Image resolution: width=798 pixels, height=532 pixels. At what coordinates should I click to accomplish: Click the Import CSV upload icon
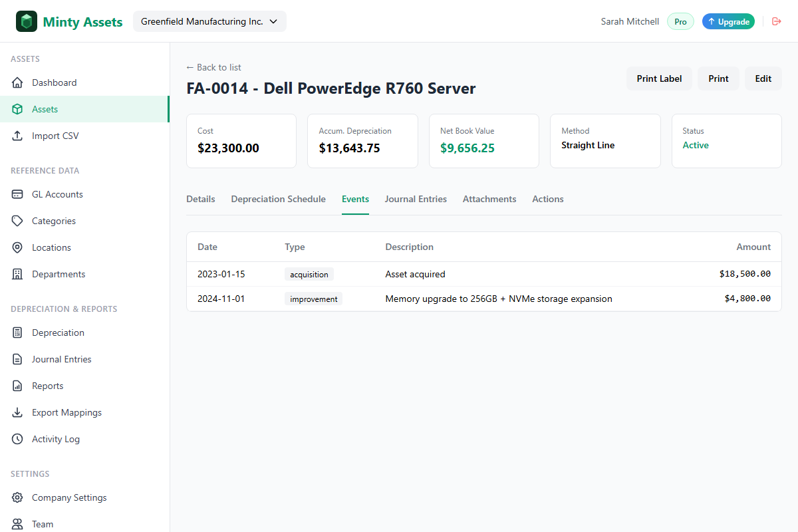[x=17, y=136]
